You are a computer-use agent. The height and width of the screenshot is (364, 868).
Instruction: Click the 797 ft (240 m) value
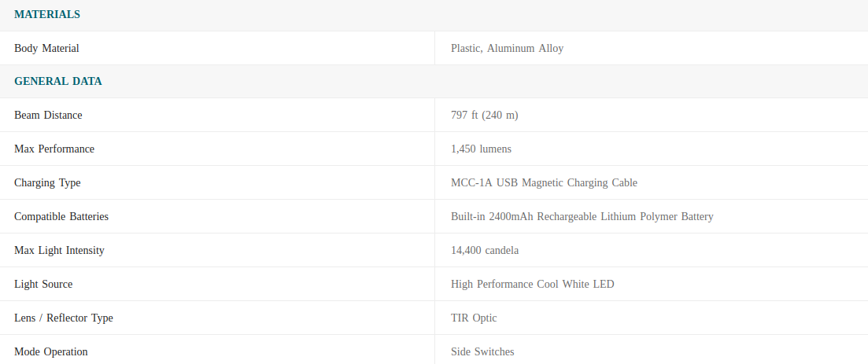[485, 115]
